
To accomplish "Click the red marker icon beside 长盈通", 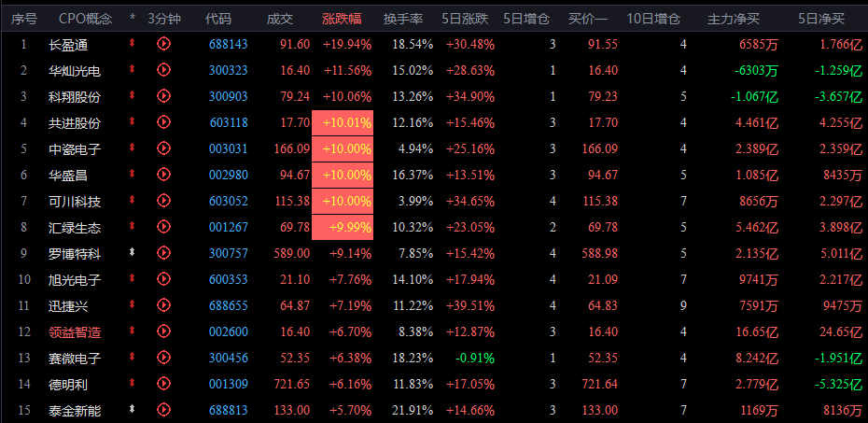I will [132, 43].
